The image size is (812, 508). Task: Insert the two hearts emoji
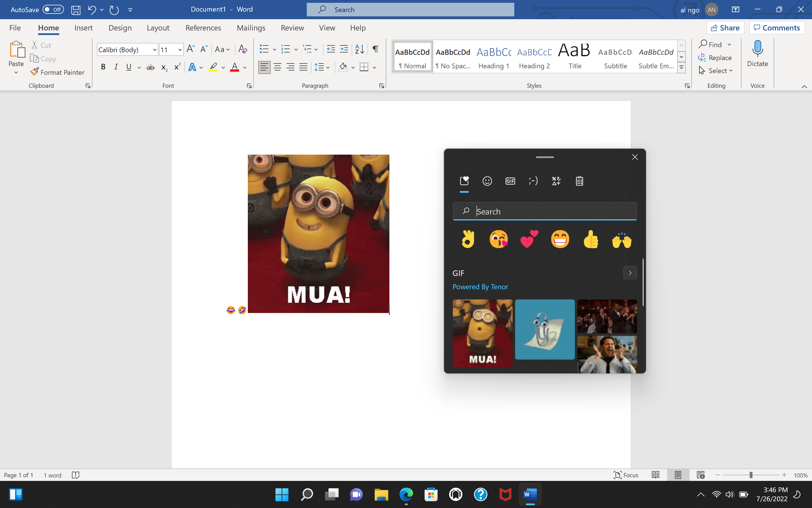(529, 240)
